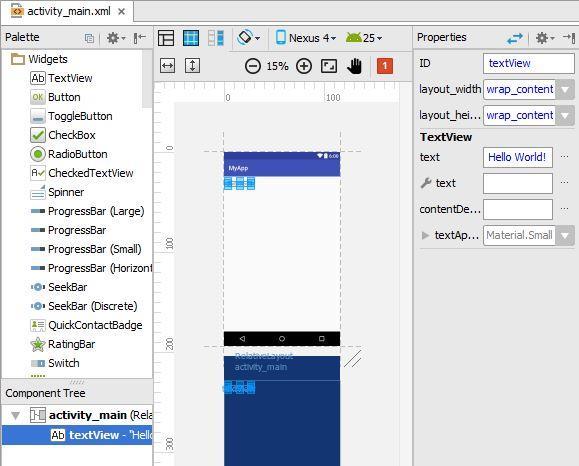Viewport: 579px width, 466px height.
Task: Select TextView in design preview
Action: (240, 183)
